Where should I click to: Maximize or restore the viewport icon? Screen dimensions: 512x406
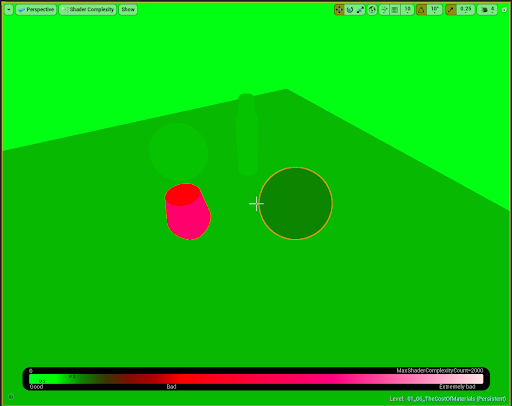(x=504, y=10)
